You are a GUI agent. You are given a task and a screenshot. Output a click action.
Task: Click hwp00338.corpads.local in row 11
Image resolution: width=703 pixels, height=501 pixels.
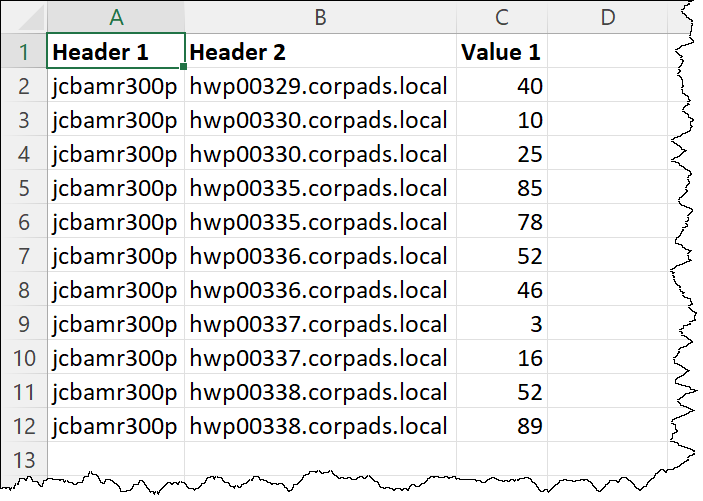321,392
